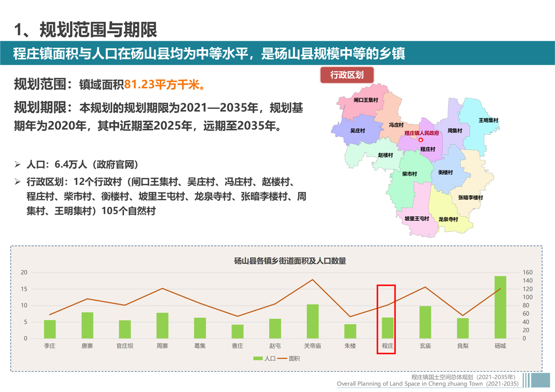Select the 吴庄村 region on the map
The height and width of the screenshot is (392, 555).
coord(357,131)
